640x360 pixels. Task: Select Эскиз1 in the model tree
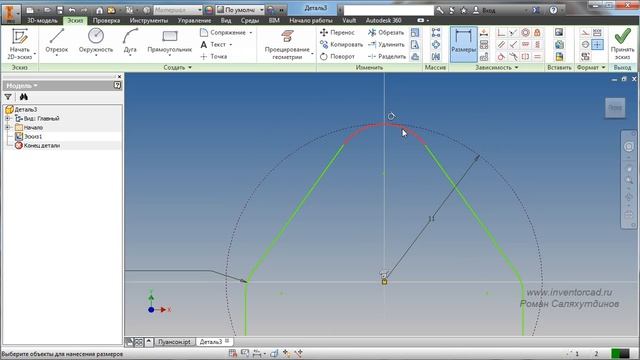click(29, 136)
